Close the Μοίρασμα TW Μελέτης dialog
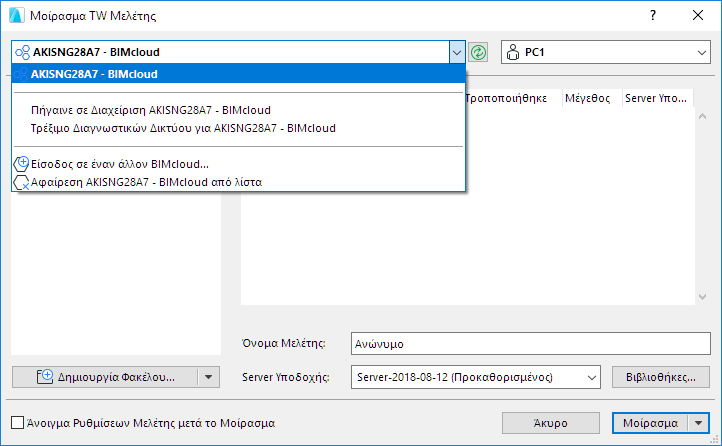 (x=698, y=15)
